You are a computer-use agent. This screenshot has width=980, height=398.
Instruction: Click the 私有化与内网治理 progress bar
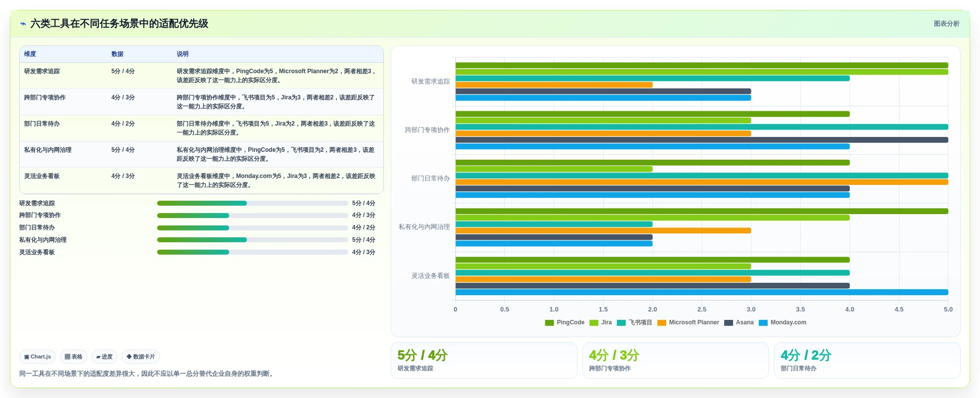coord(252,240)
